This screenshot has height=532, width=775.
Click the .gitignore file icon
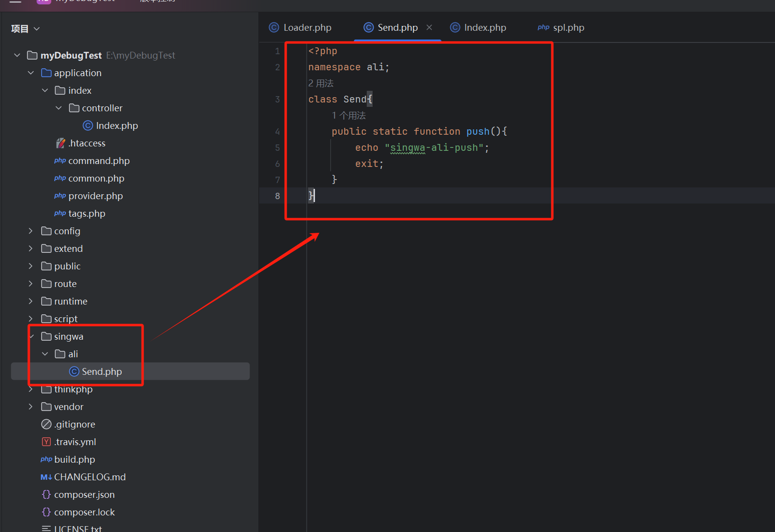point(46,425)
